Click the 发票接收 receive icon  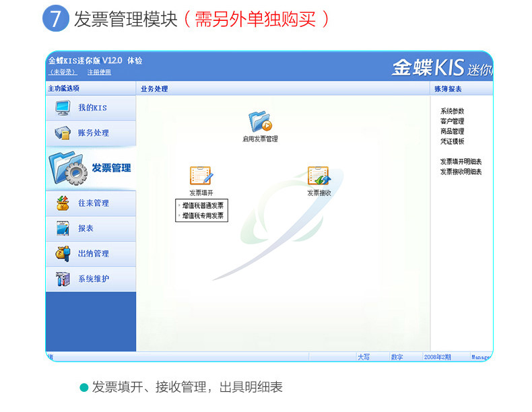(x=319, y=176)
